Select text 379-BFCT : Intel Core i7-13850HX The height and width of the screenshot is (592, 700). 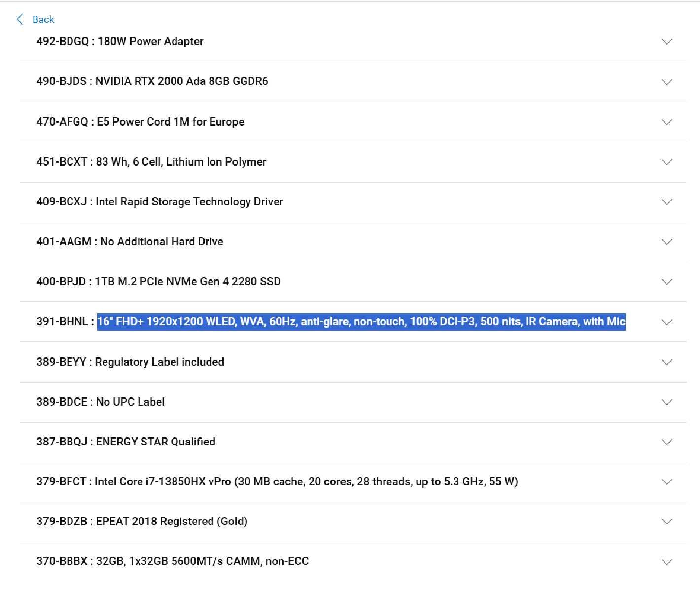click(x=277, y=481)
